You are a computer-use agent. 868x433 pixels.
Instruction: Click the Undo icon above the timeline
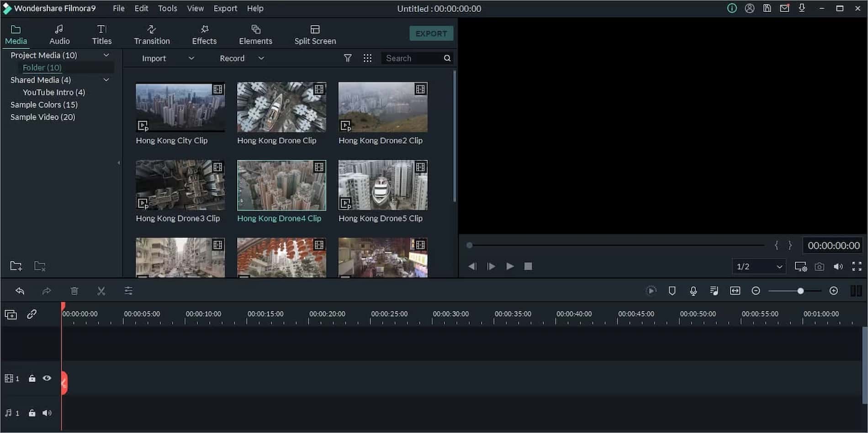20,290
